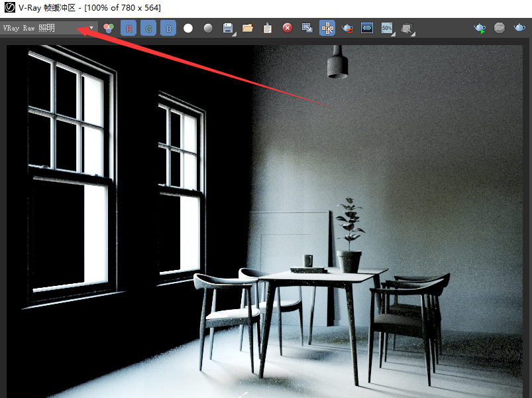
Task: Switch to RGB color channel view
Action: pyautogui.click(x=109, y=28)
